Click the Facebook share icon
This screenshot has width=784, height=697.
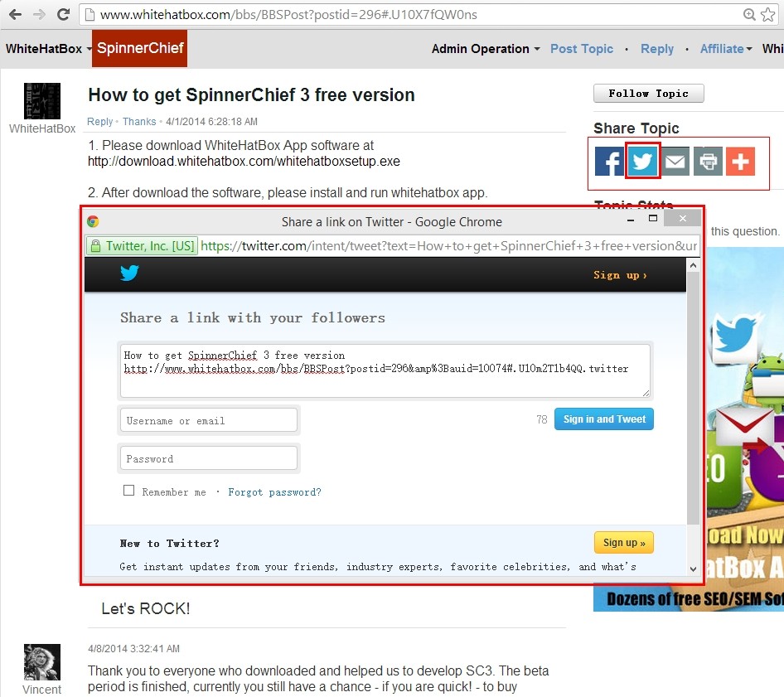609,161
